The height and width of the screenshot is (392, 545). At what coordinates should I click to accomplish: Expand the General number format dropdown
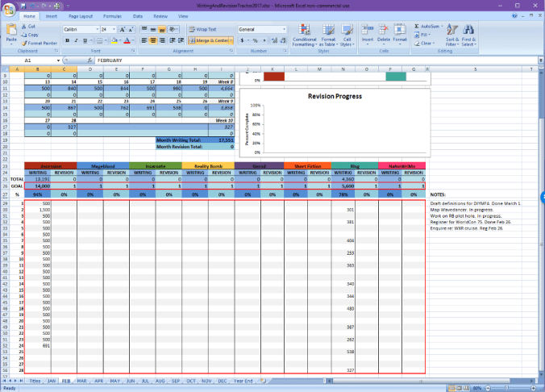[285, 29]
